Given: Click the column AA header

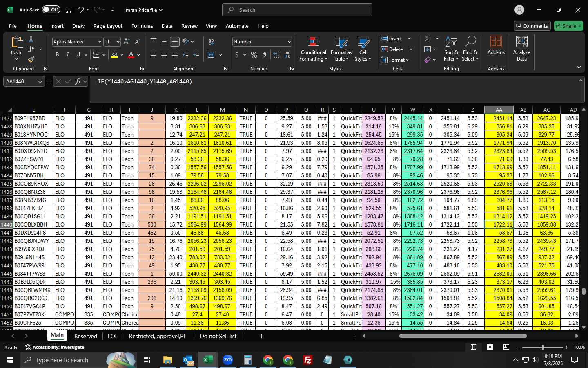Looking at the screenshot, I should pyautogui.click(x=499, y=110).
